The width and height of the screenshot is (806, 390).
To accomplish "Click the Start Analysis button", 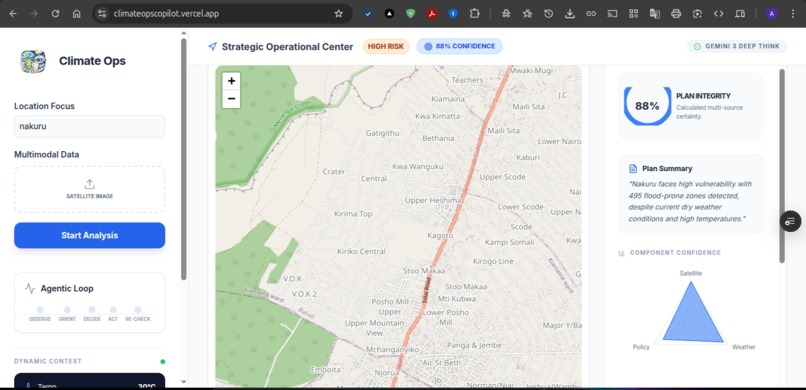I will (x=89, y=235).
